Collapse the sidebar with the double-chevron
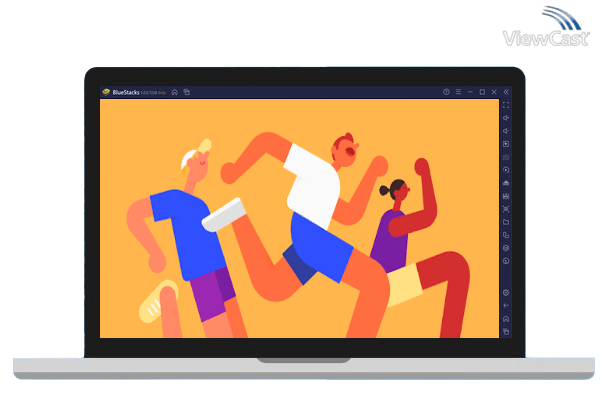The height and width of the screenshot is (414, 602). click(506, 92)
